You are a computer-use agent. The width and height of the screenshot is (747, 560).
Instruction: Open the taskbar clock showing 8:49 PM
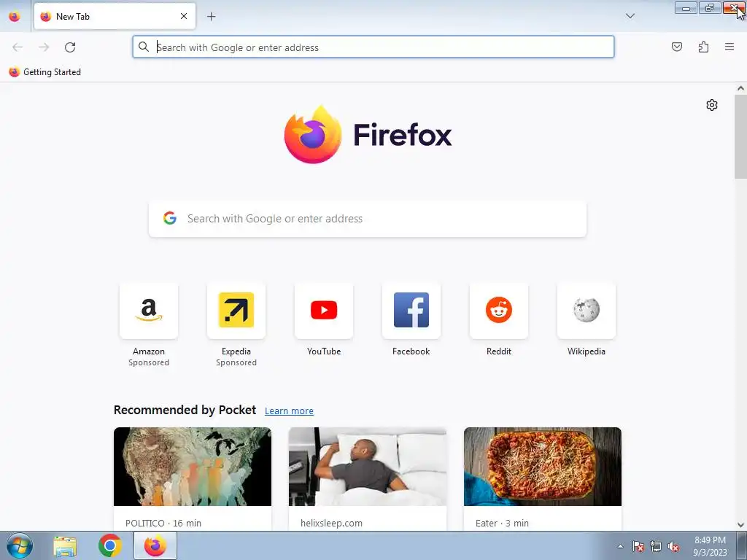tap(710, 546)
